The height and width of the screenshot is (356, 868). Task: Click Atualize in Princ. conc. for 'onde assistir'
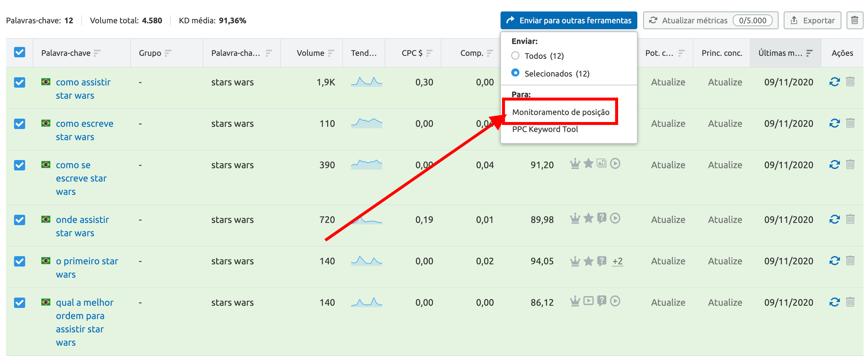725,220
